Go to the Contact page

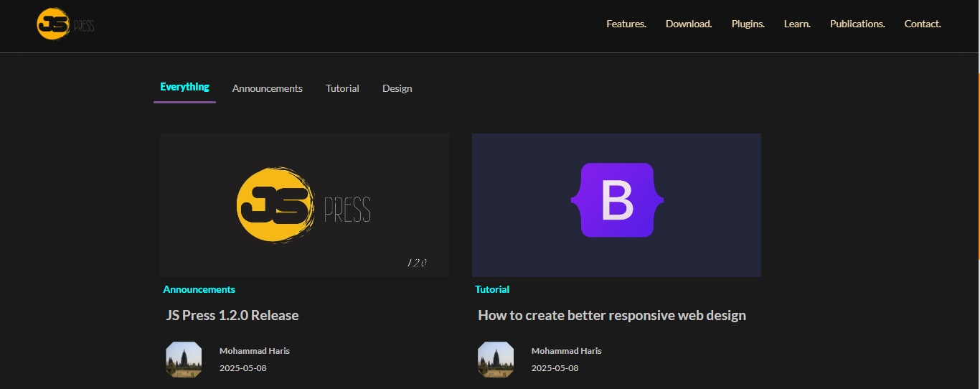coord(922,24)
